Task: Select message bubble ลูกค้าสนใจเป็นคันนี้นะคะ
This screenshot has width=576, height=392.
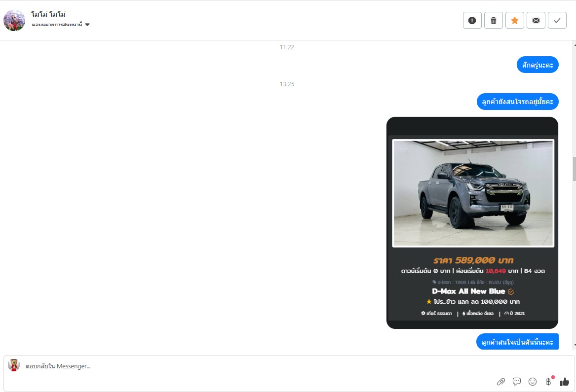Action: [x=518, y=342]
